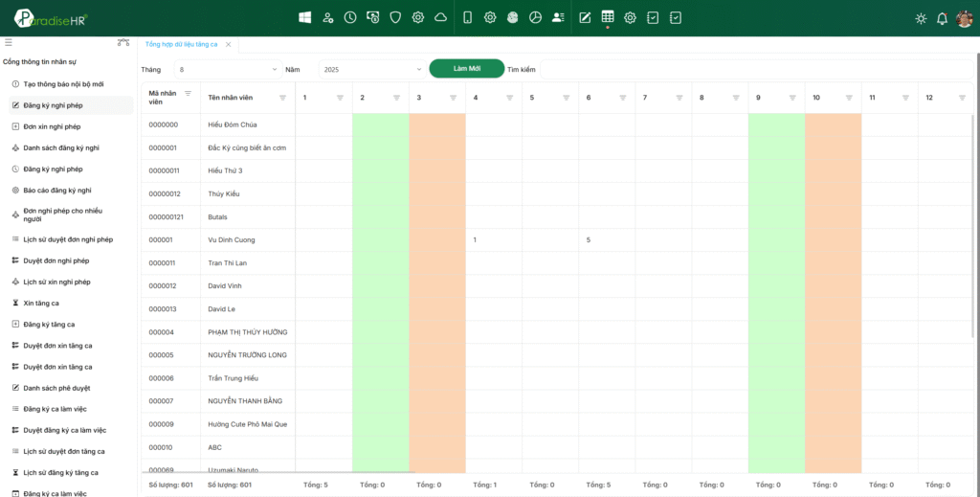Click the Làm Mới button
The image size is (980, 497).
tap(467, 69)
